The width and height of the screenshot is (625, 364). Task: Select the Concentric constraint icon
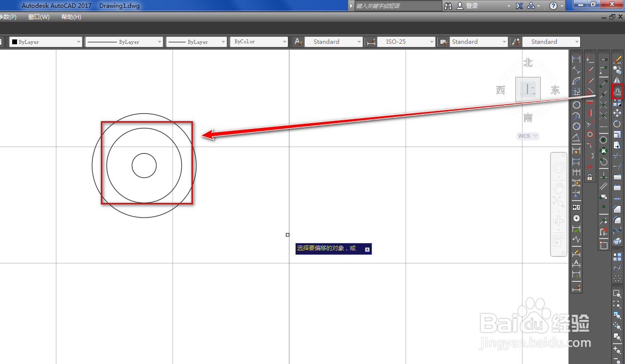pyautogui.click(x=589, y=134)
